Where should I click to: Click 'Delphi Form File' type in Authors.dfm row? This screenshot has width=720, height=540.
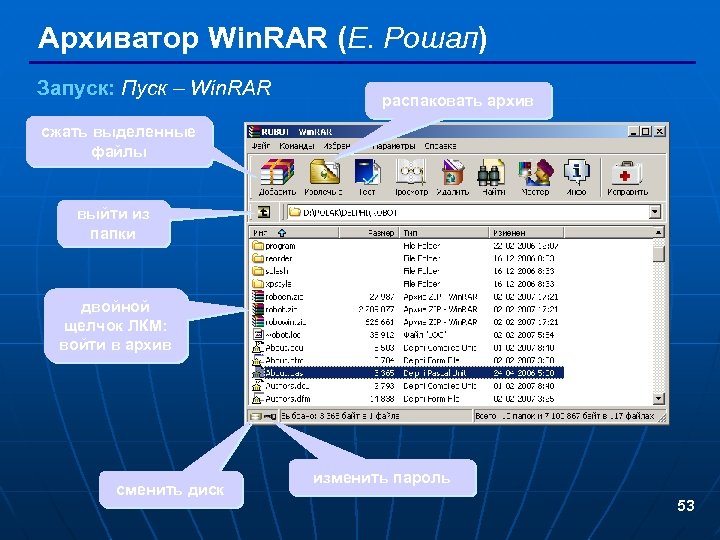click(x=431, y=399)
